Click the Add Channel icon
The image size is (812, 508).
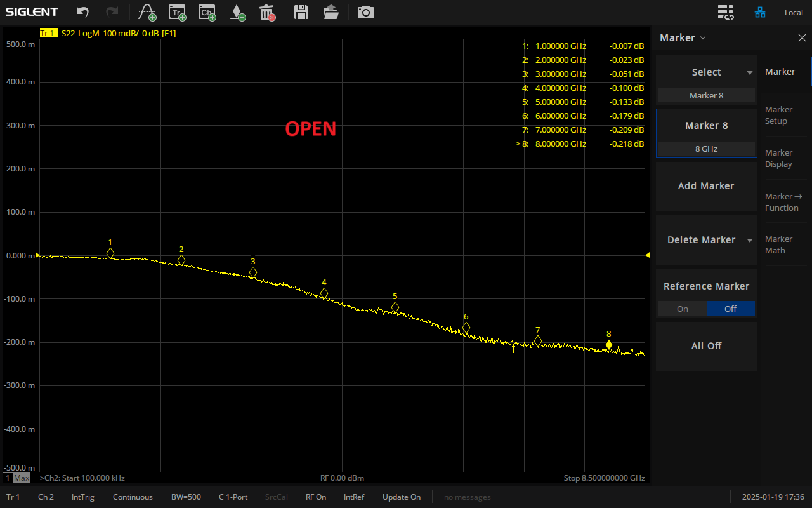click(206, 12)
